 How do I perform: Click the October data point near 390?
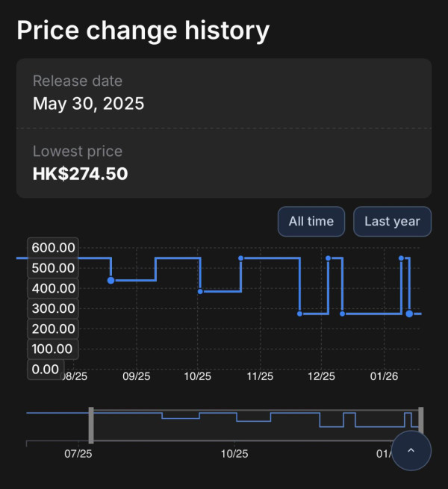click(200, 291)
